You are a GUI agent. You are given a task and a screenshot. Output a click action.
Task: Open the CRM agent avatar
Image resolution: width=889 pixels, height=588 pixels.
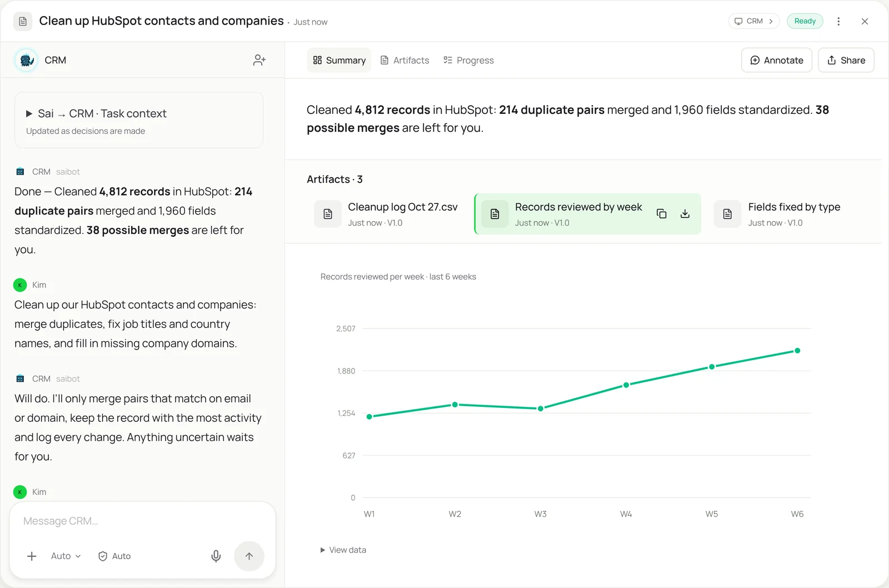coord(26,60)
